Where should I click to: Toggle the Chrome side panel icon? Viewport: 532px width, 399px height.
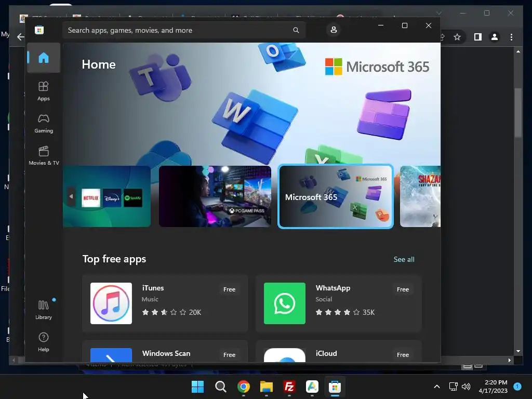coord(478,37)
